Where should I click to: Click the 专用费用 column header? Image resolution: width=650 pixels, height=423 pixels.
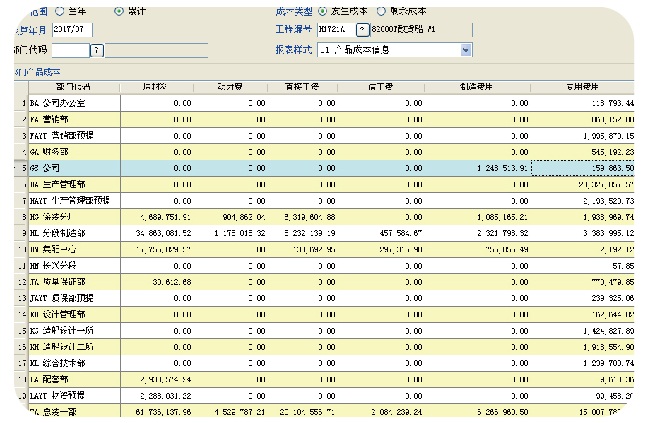(x=582, y=87)
